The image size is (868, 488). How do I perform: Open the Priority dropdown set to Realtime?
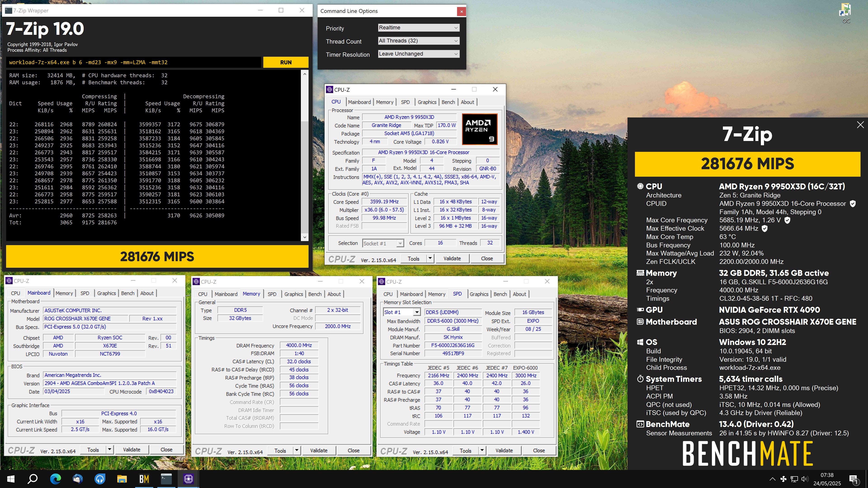[x=418, y=28]
